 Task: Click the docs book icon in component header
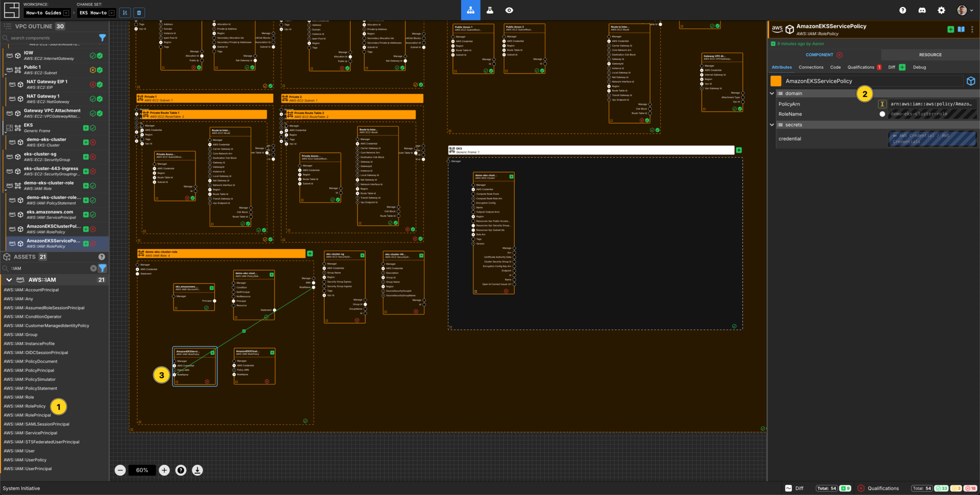pyautogui.click(x=961, y=30)
